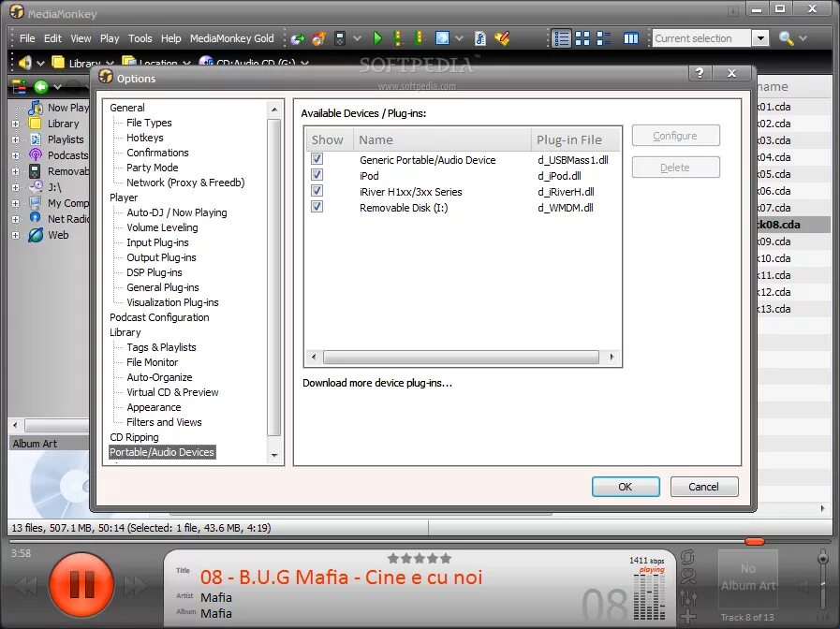Click Cancel in Options dialog
The width and height of the screenshot is (840, 629).
tap(704, 487)
